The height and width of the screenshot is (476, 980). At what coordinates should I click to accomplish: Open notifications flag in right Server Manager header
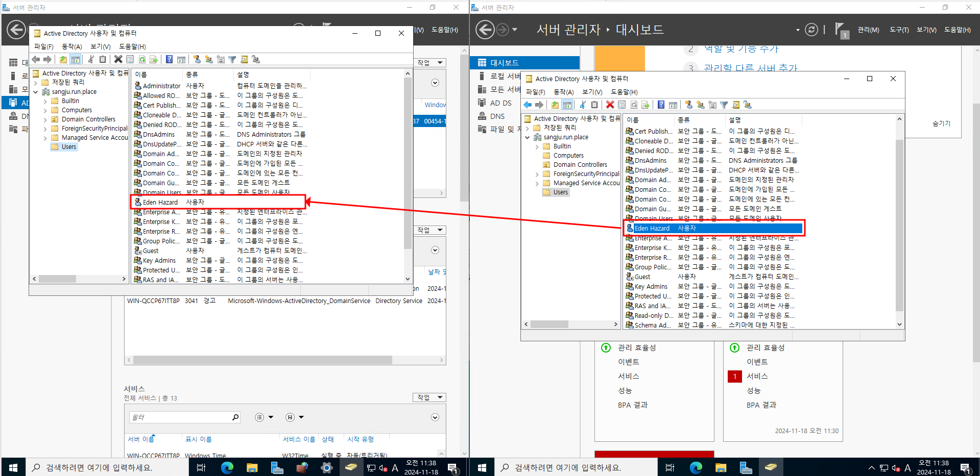(841, 30)
